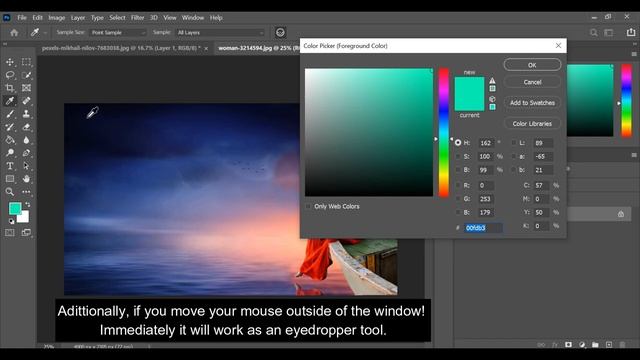The height and width of the screenshot is (360, 640).
Task: Enable the Only Web Colors checkbox
Action: (x=308, y=207)
